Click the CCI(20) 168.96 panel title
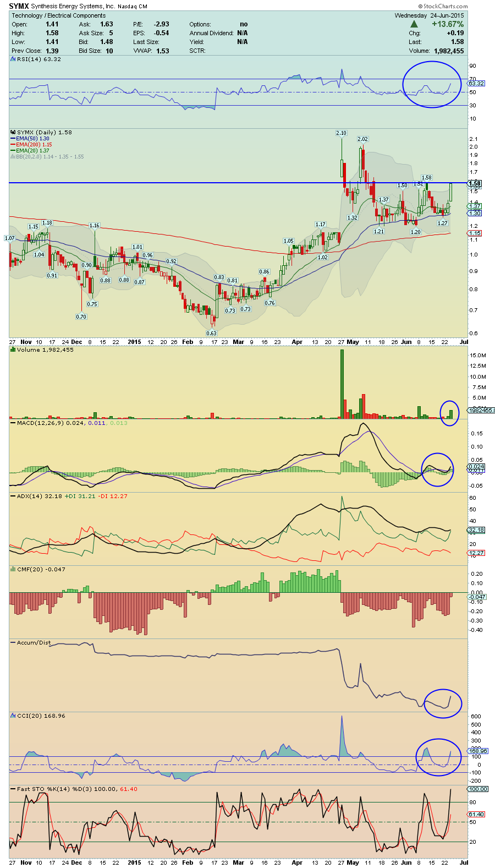495x868 pixels. (41, 716)
